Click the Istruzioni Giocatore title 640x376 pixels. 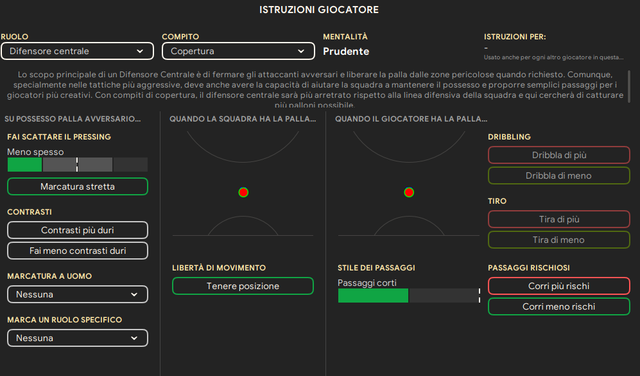tap(319, 10)
